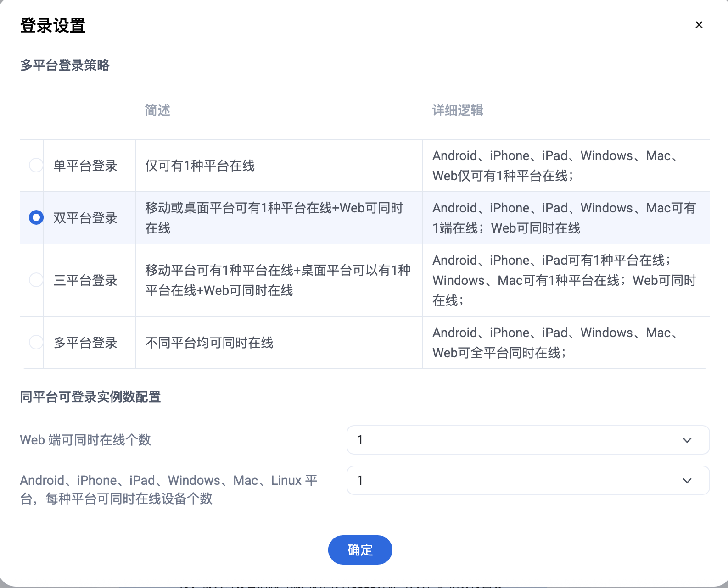This screenshot has height=588, width=728.
Task: Expand the Web 端可同时在线个数 dropdown arrow
Action: click(687, 440)
